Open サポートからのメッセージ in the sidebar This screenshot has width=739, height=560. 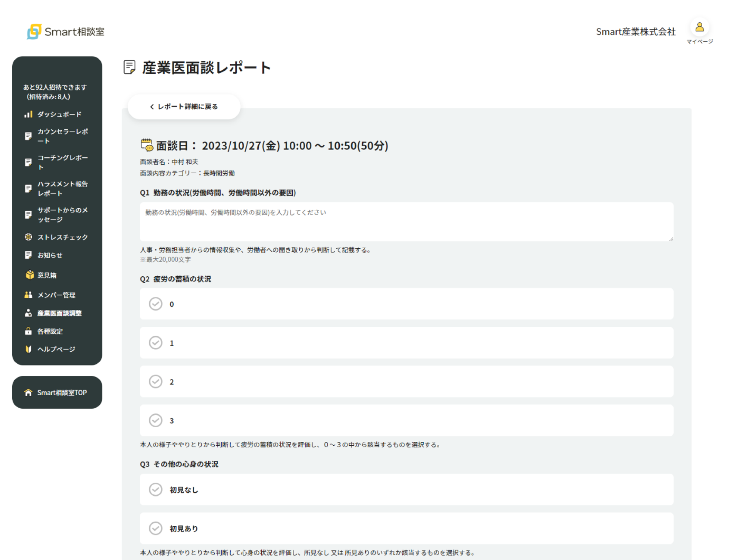(62, 214)
